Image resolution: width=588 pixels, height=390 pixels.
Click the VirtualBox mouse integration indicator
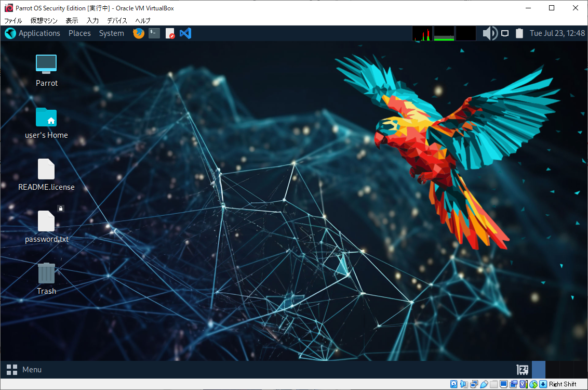coord(533,384)
